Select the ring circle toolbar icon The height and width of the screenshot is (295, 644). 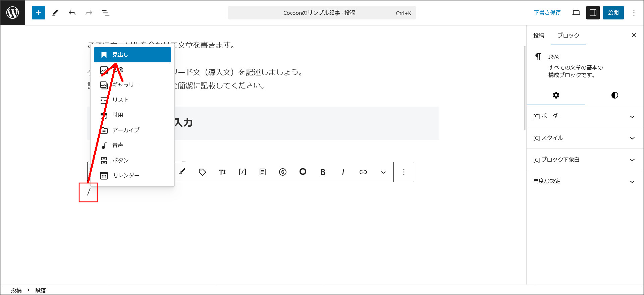tap(303, 172)
